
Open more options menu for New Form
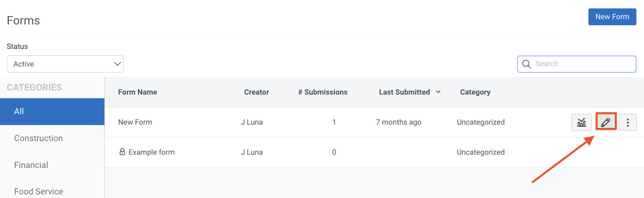(628, 122)
